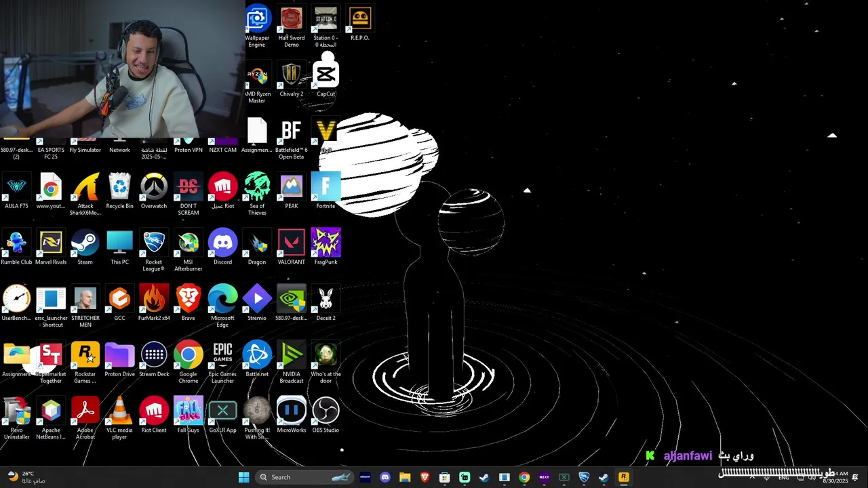Launch Overwatch from the desktop
This screenshot has width=868, height=488.
click(x=154, y=191)
